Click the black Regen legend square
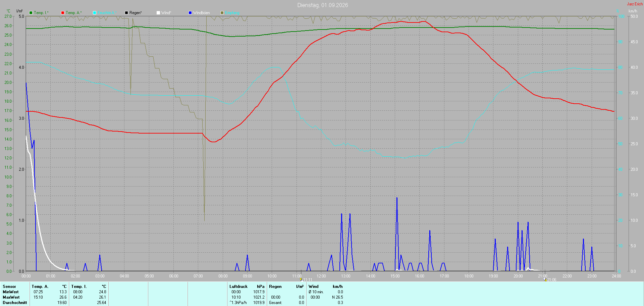Image resolution: width=644 pixels, height=306 pixels. 126,13
